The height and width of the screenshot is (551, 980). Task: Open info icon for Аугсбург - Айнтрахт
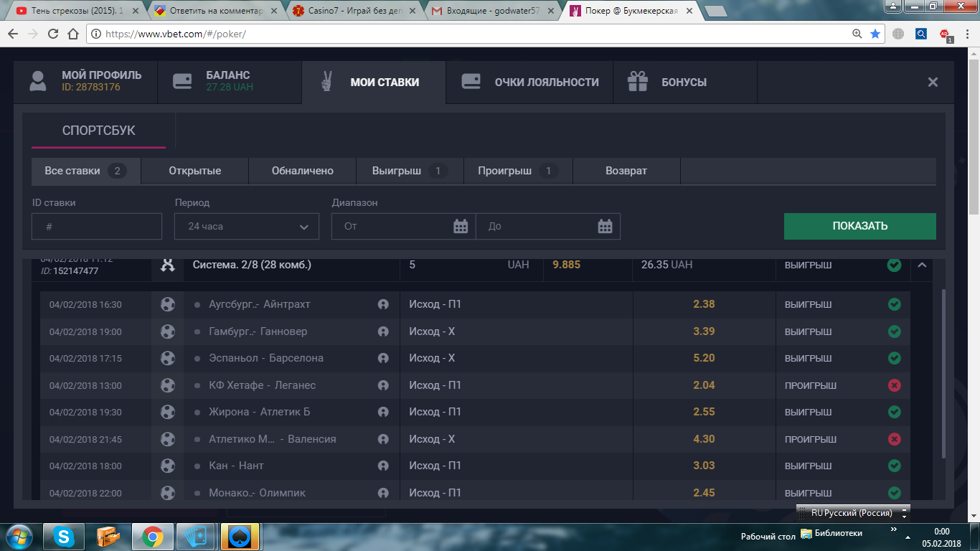383,304
